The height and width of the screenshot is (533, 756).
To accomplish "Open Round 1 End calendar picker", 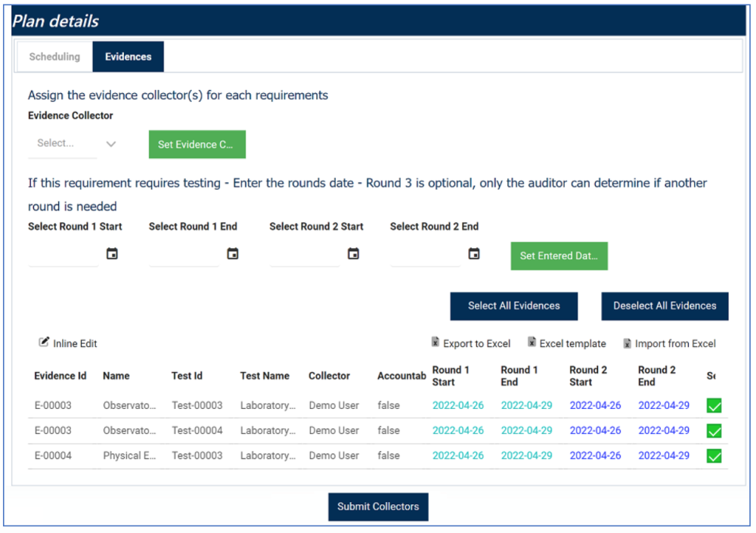I will (232, 254).
